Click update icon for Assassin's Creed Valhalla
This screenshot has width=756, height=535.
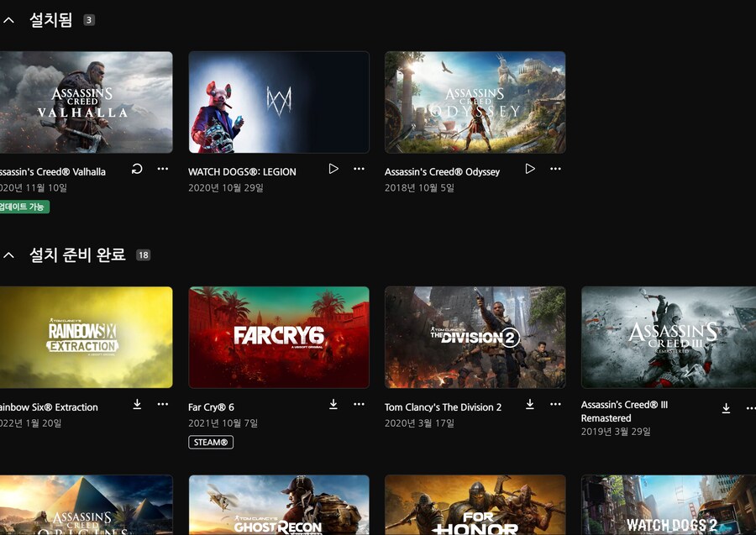(x=137, y=169)
